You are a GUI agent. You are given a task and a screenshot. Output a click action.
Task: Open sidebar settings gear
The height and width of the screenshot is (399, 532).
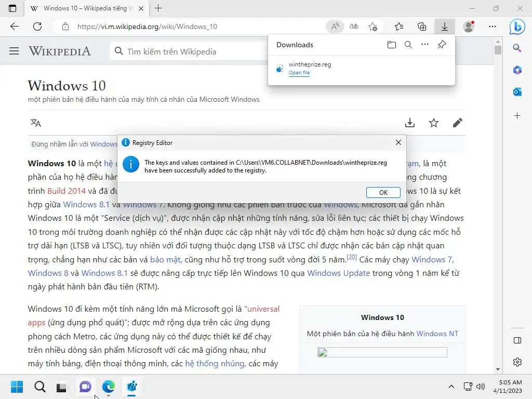coord(517,362)
